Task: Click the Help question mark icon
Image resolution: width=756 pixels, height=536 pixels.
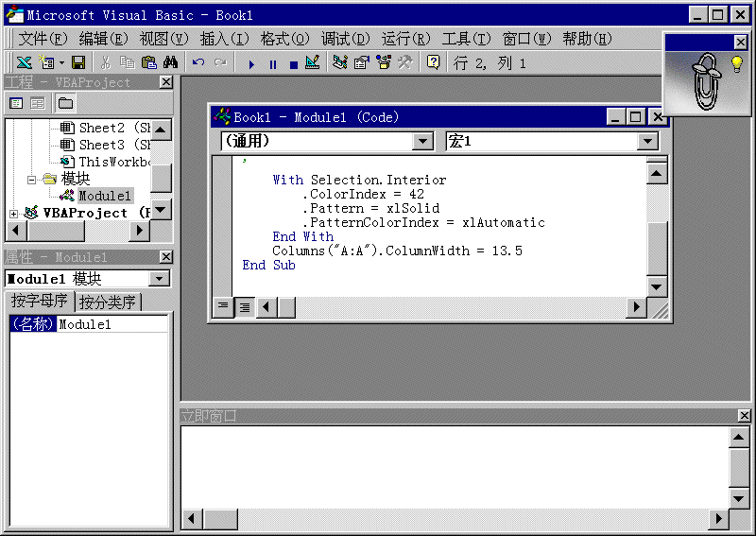Action: [433, 62]
